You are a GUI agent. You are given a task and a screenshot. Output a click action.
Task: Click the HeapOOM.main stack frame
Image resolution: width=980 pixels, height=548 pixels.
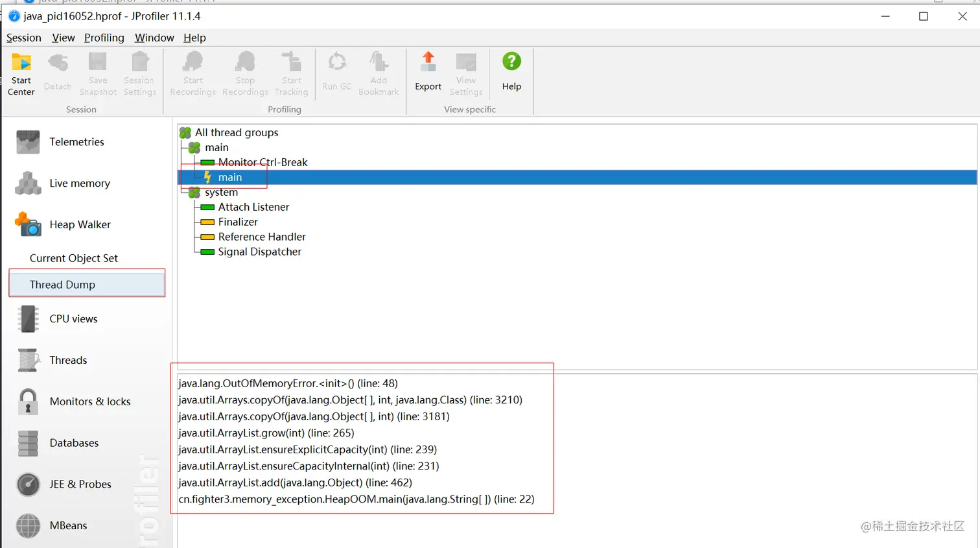tap(356, 499)
